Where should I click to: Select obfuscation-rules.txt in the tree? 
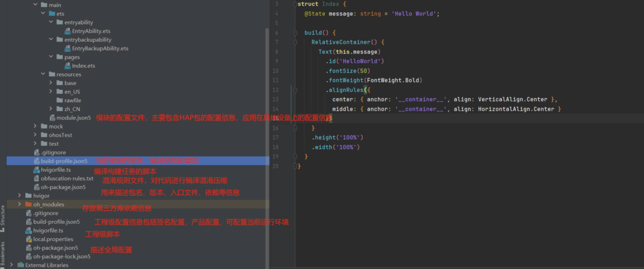(67, 178)
